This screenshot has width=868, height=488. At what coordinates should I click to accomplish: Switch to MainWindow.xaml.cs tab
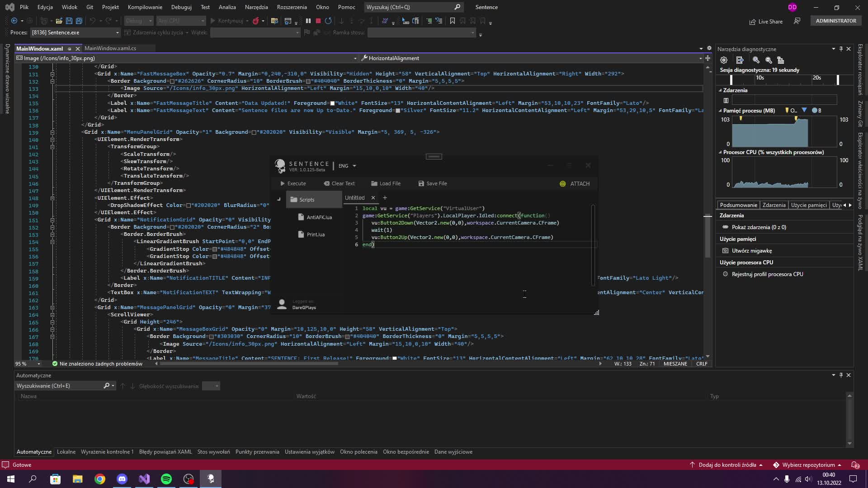(110, 48)
